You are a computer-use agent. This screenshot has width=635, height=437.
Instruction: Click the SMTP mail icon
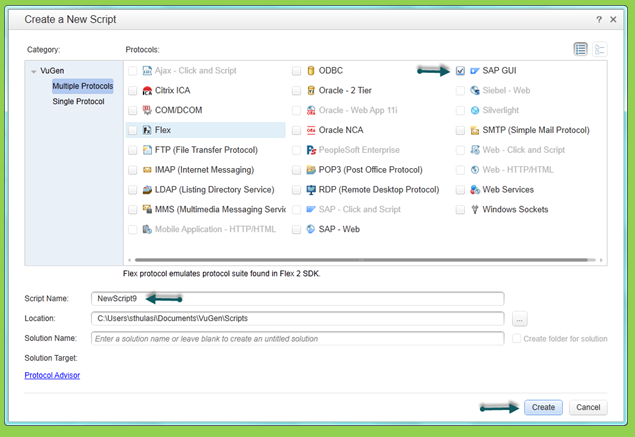(x=475, y=130)
